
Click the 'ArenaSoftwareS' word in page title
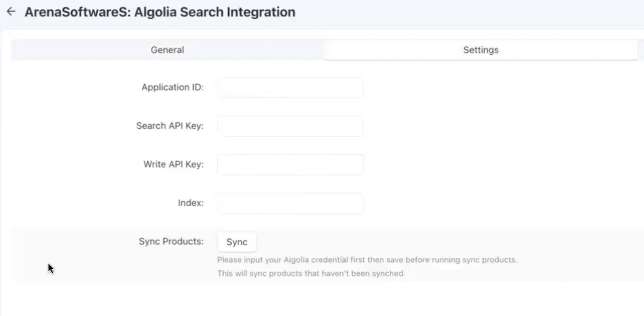tap(78, 12)
